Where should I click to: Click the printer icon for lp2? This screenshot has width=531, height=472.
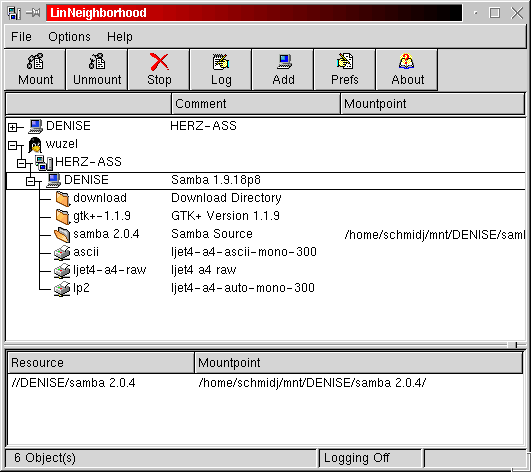(x=62, y=289)
